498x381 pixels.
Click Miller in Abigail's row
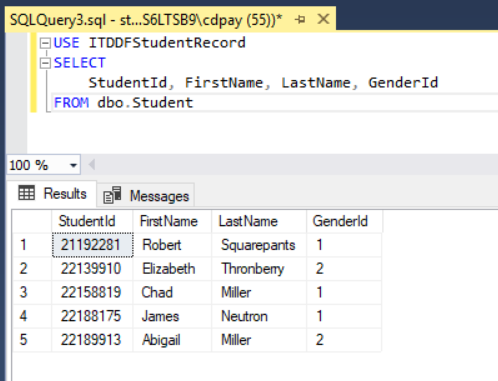pyautogui.click(x=259, y=340)
